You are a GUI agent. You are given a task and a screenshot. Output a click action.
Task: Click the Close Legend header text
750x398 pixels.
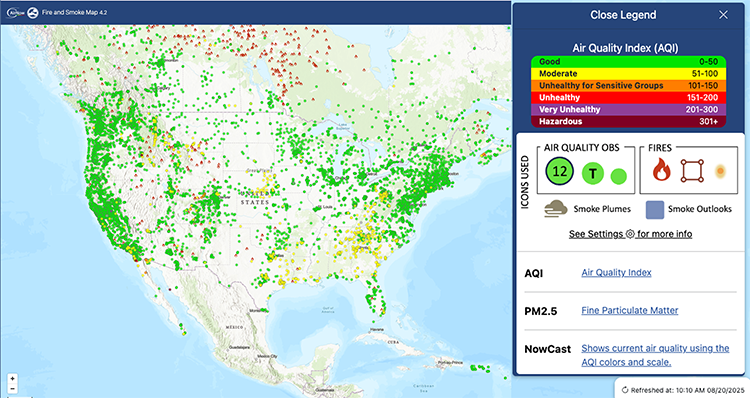click(623, 15)
